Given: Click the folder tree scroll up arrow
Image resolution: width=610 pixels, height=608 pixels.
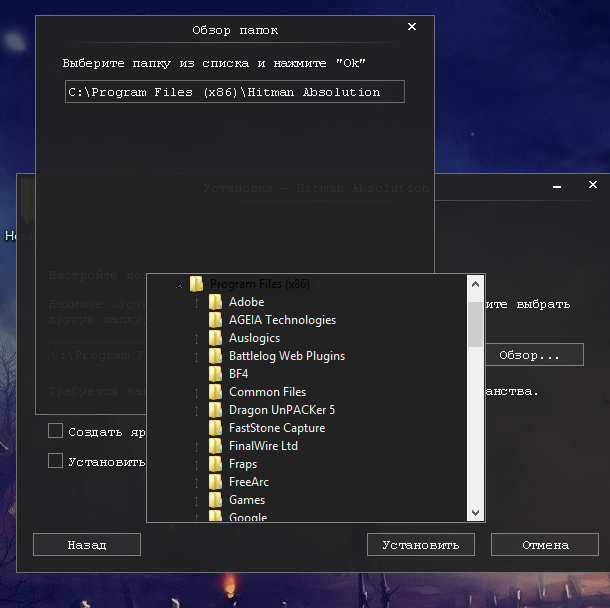Looking at the screenshot, I should pyautogui.click(x=475, y=284).
